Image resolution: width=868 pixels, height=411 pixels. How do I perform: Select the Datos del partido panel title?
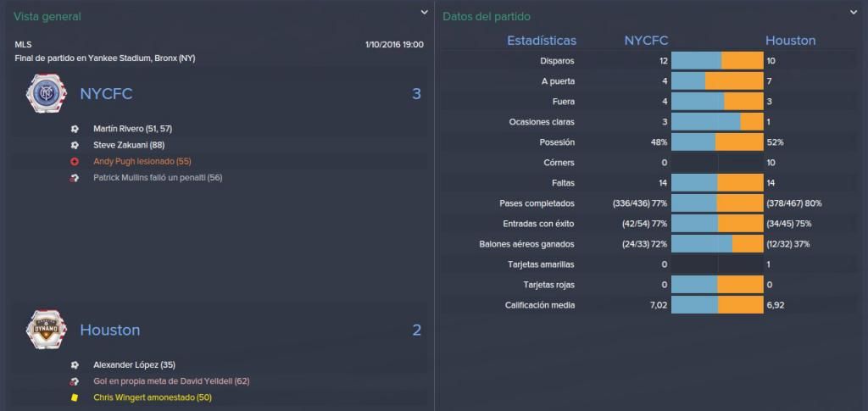click(487, 17)
